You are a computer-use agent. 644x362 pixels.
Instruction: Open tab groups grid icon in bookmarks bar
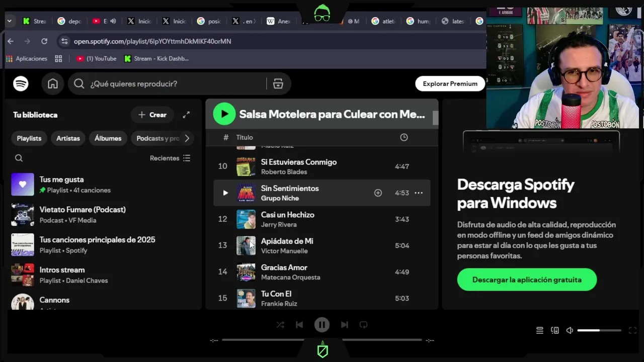58,59
